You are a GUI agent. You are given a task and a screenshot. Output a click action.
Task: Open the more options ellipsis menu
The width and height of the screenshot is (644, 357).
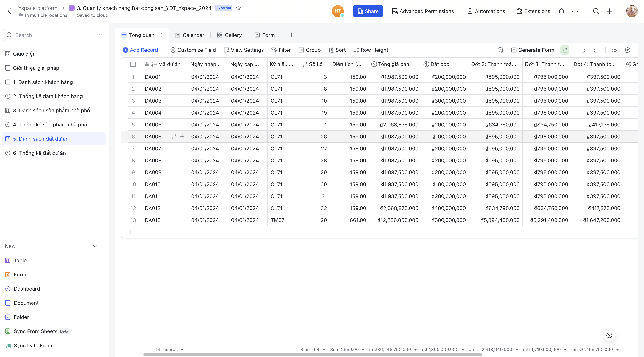(x=575, y=11)
